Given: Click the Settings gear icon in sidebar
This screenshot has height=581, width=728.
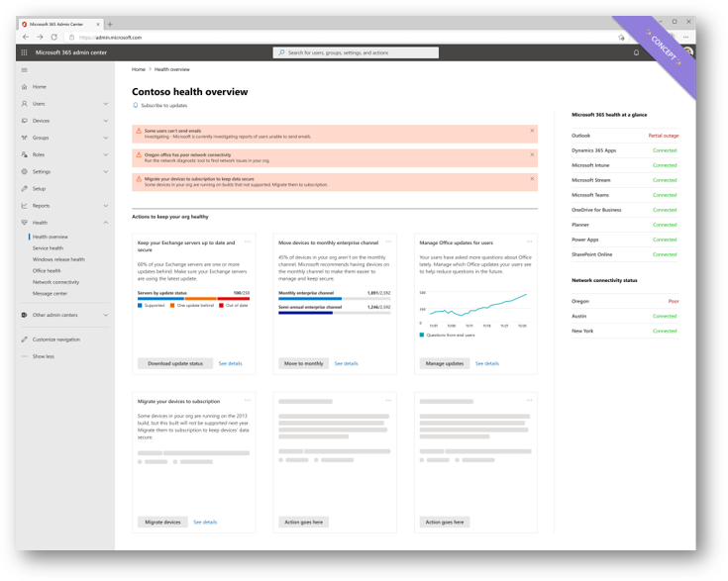Looking at the screenshot, I should (x=24, y=171).
